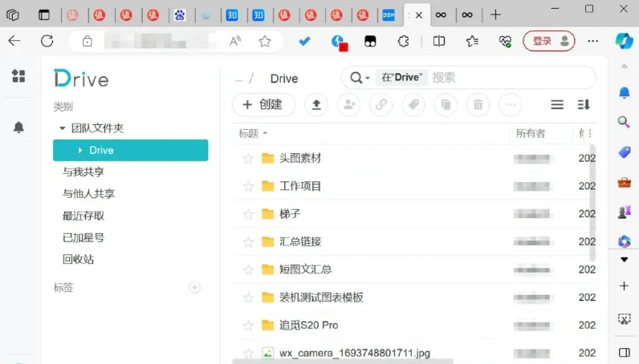Screen dimensions: 639x364
Task: Open 已加星号 category
Action: [83, 237]
